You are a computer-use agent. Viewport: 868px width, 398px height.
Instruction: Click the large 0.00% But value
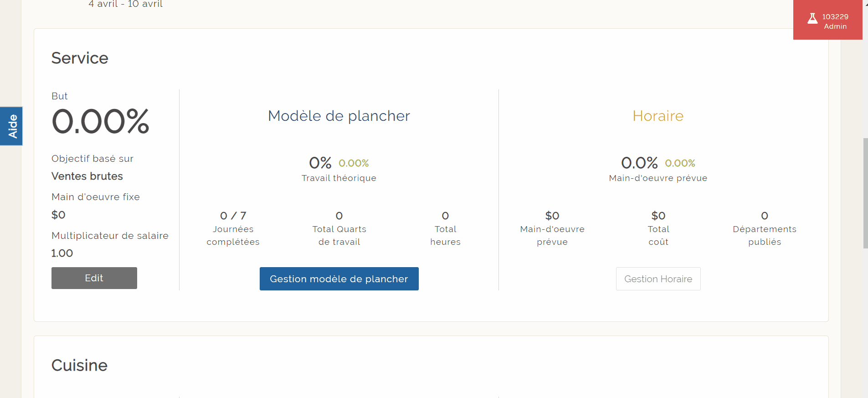[x=100, y=122]
